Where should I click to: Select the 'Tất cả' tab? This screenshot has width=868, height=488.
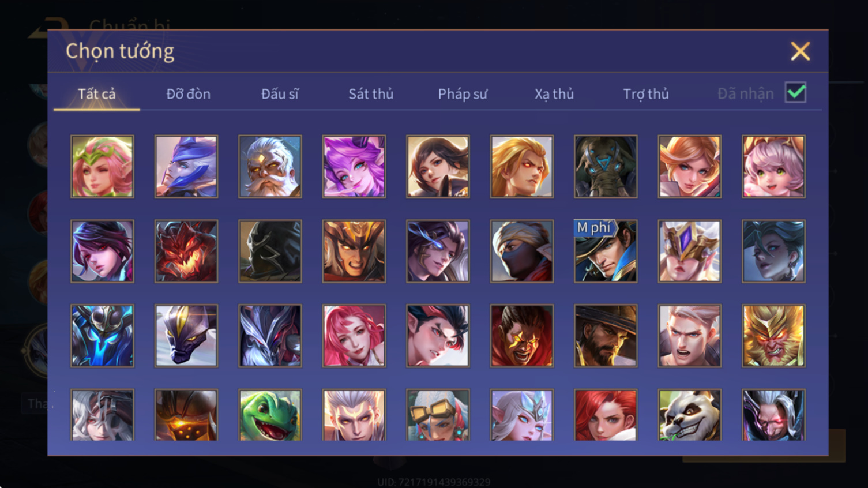click(97, 94)
